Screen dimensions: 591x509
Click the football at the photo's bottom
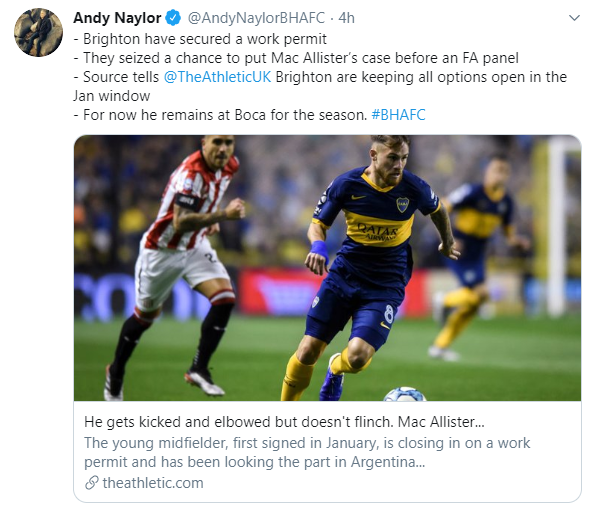tap(405, 394)
